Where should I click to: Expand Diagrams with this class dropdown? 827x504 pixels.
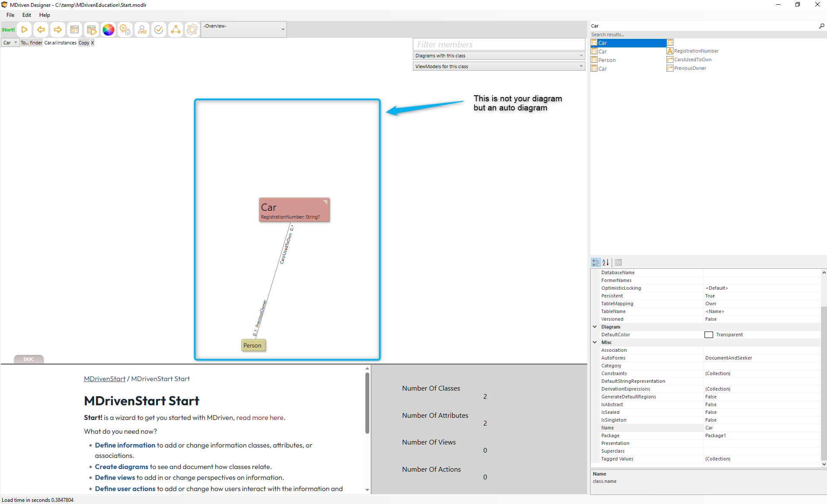[499, 56]
